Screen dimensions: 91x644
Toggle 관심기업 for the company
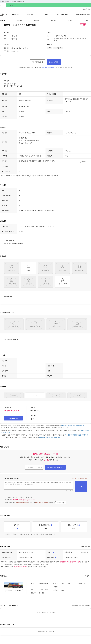pos(9,591)
